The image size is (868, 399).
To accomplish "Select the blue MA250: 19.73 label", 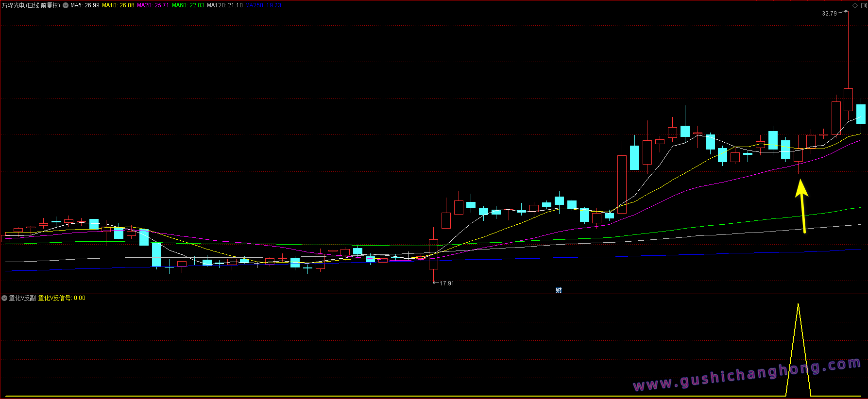I will tap(263, 5).
